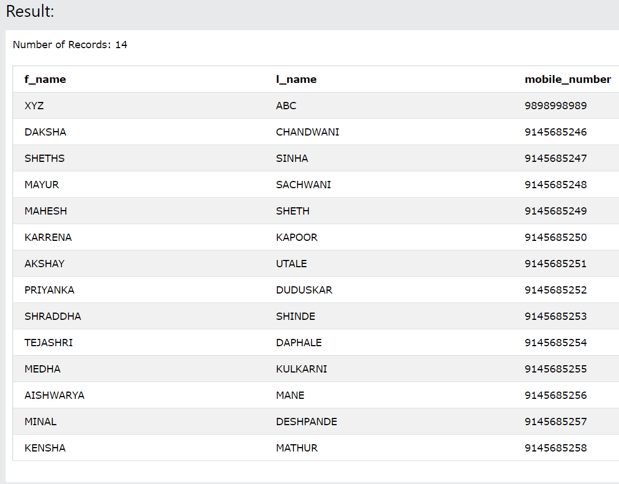Click the DAPHALE last name cell
This screenshot has width=619, height=484.
(299, 343)
